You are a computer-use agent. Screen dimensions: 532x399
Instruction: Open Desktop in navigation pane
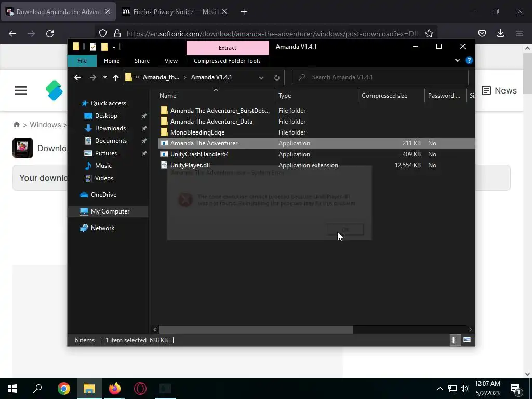(x=106, y=116)
